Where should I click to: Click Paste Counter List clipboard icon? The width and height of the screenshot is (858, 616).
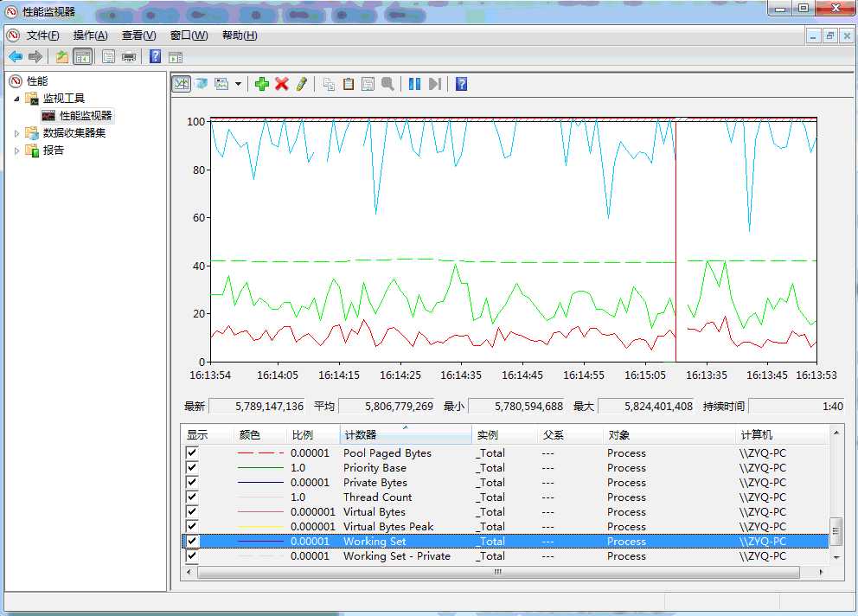349,84
